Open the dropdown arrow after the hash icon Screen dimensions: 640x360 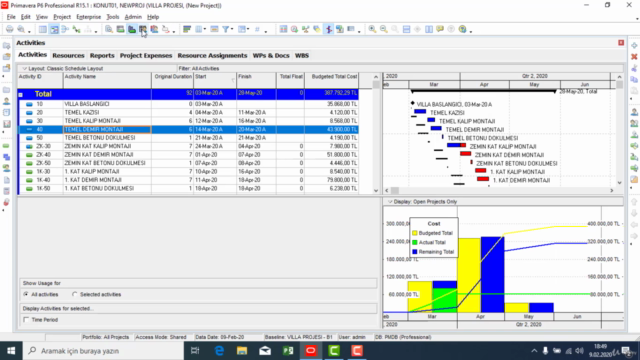pyautogui.click(x=266, y=31)
